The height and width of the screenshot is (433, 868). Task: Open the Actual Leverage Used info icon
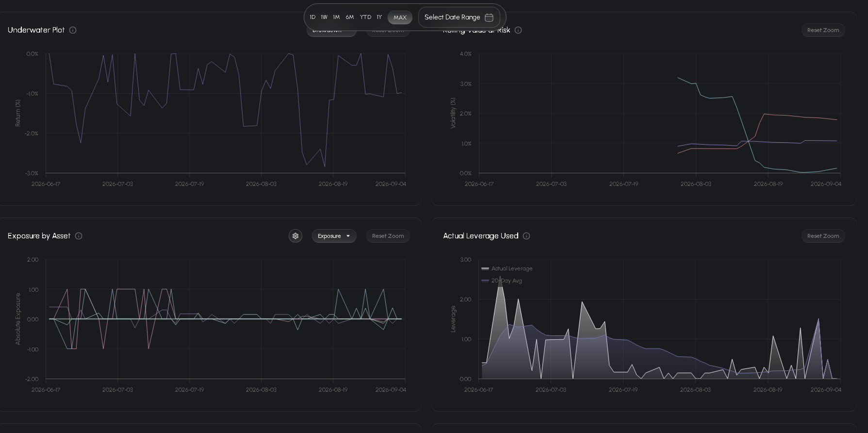526,236
